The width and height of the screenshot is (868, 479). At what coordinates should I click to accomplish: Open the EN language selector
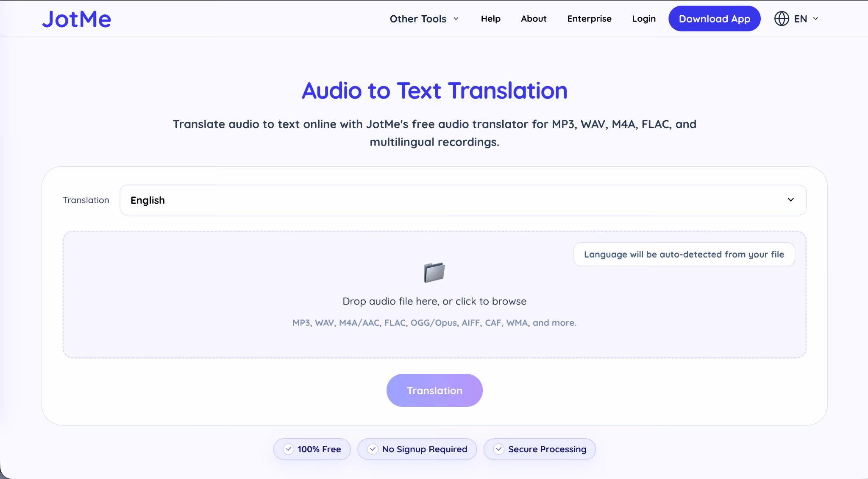[x=796, y=19]
